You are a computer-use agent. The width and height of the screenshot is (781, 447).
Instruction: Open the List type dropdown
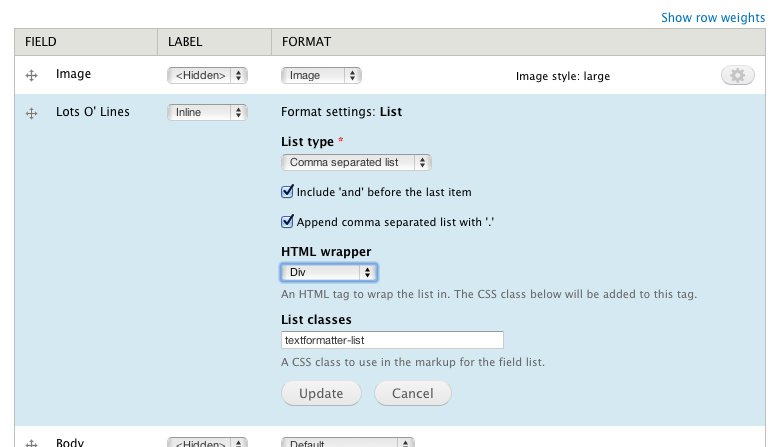(x=355, y=162)
